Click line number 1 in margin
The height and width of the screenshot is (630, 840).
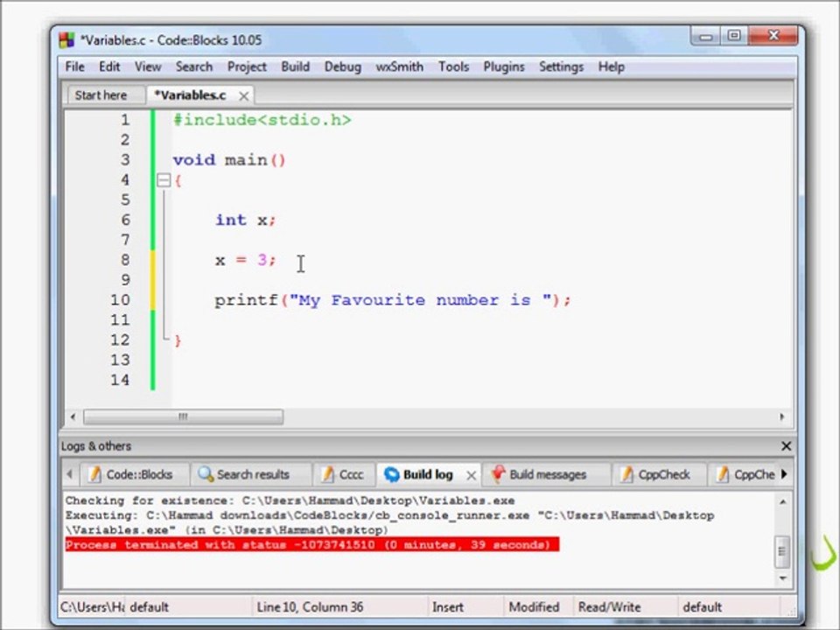(x=125, y=120)
